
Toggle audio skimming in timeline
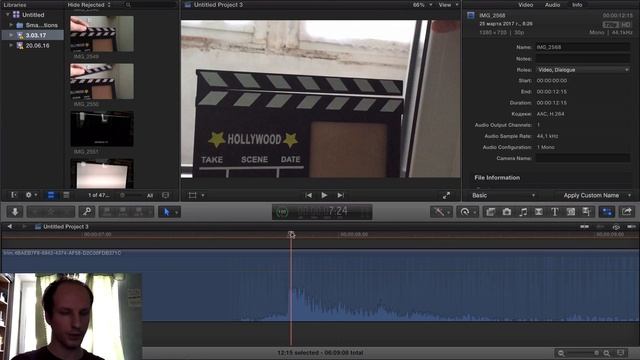(x=600, y=227)
